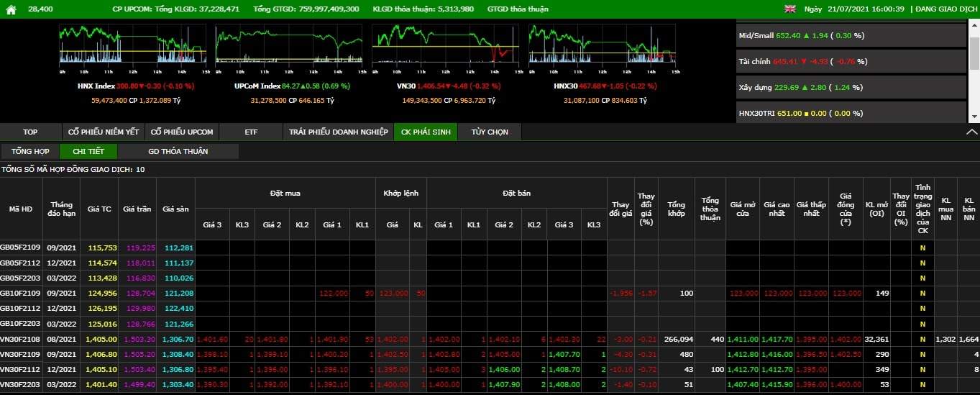980x395 pixels.
Task: Open Trái phiếu doanh nghiệp tab
Action: click(x=338, y=132)
